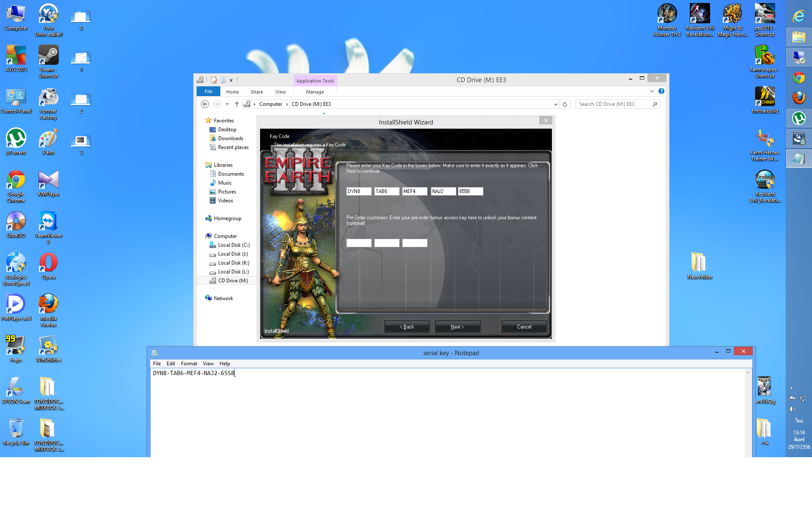This screenshot has width=812, height=508.
Task: Open the µTorrent taskbar icon
Action: (798, 118)
